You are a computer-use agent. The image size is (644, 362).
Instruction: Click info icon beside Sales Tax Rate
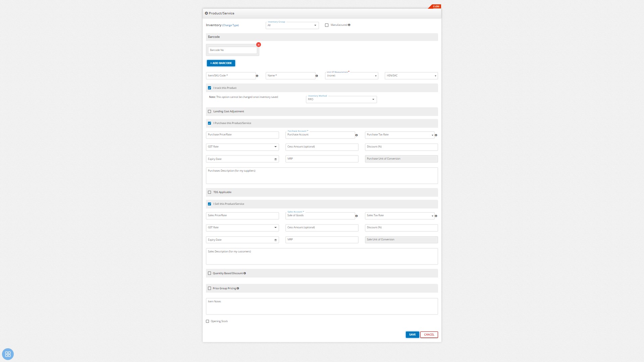coord(436,216)
